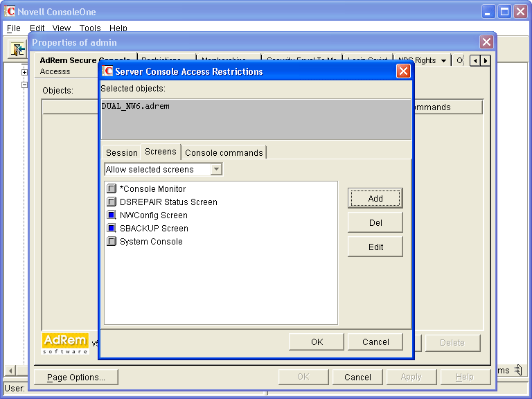Image resolution: width=532 pixels, height=399 pixels.
Task: Minimize the Novell ConsoleOne window
Action: [488, 12]
